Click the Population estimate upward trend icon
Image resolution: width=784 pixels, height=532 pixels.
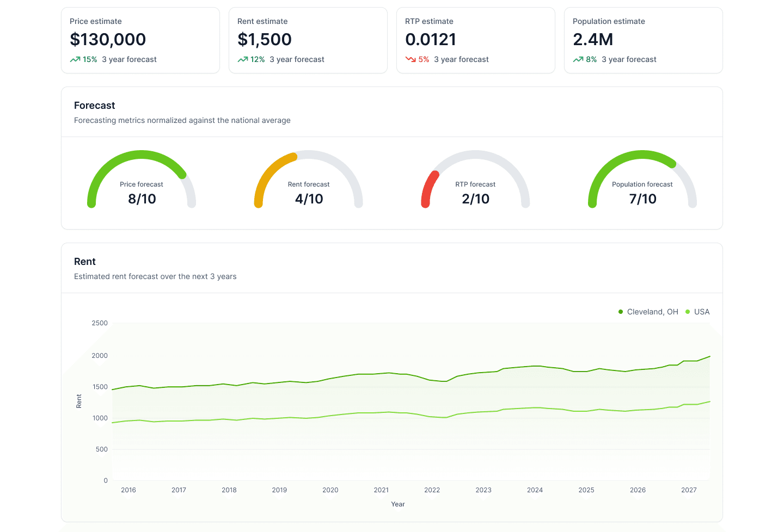(x=578, y=59)
